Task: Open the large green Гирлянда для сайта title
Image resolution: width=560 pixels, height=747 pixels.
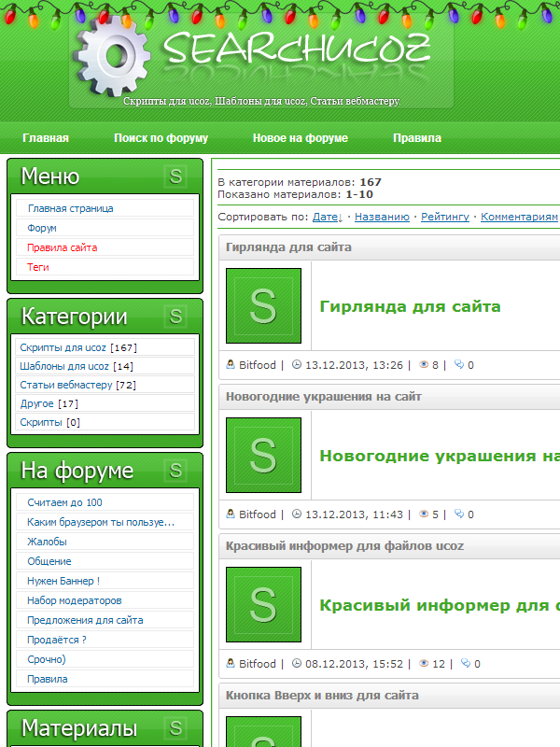Action: click(x=410, y=306)
